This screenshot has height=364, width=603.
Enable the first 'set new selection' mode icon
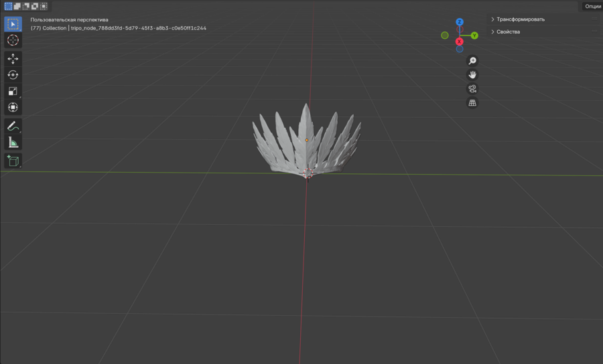(x=8, y=6)
